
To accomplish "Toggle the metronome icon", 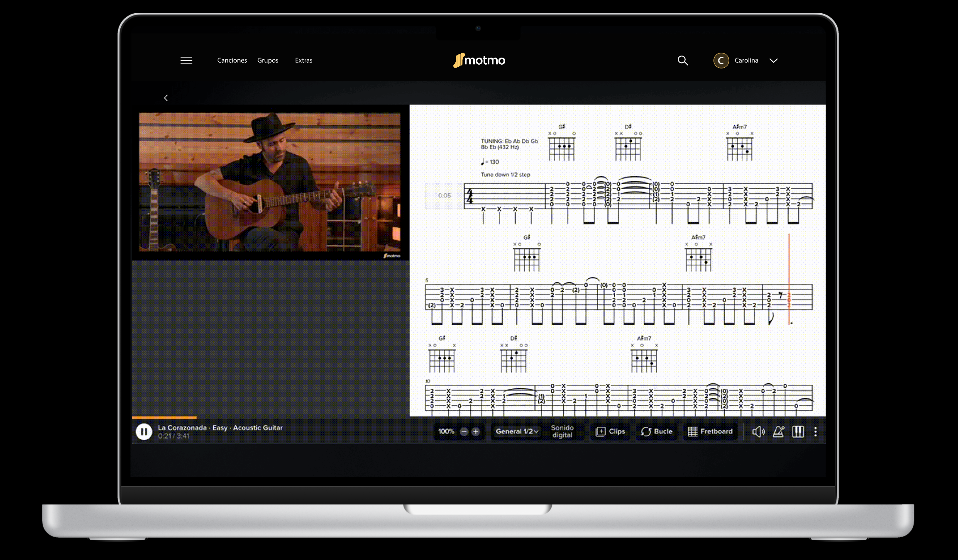I will (778, 432).
